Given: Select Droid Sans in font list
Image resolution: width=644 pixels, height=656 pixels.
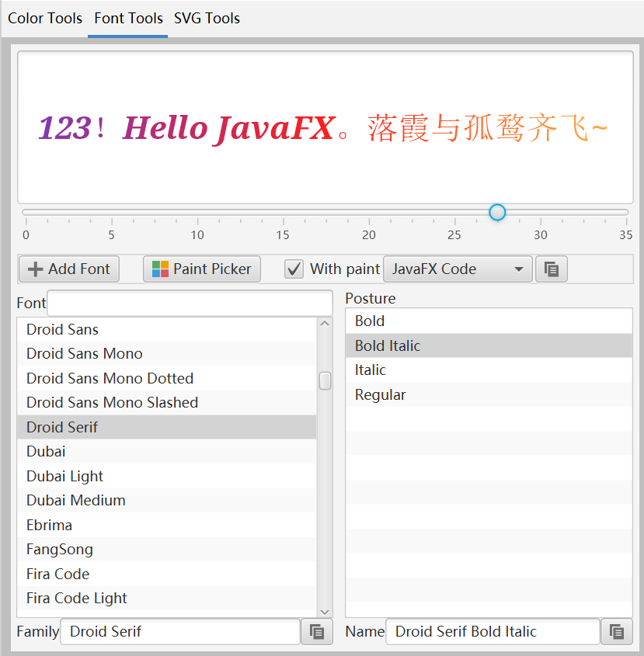Looking at the screenshot, I should 167,330.
